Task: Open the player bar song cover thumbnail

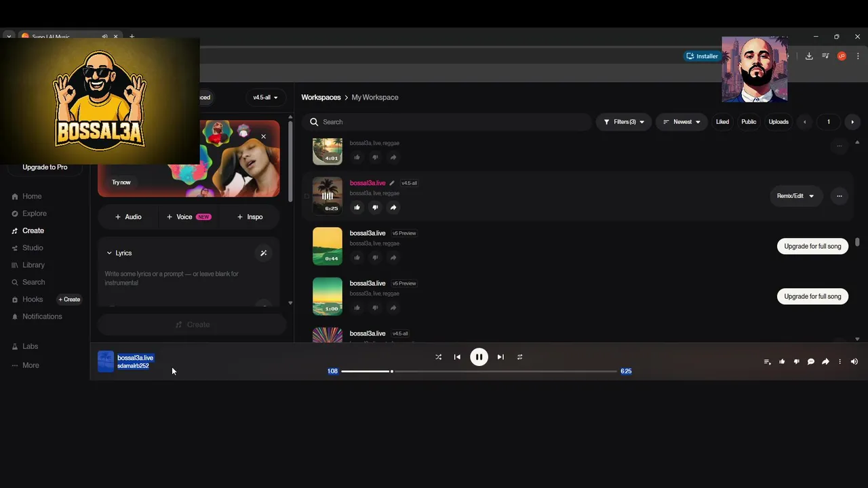Action: (106, 361)
